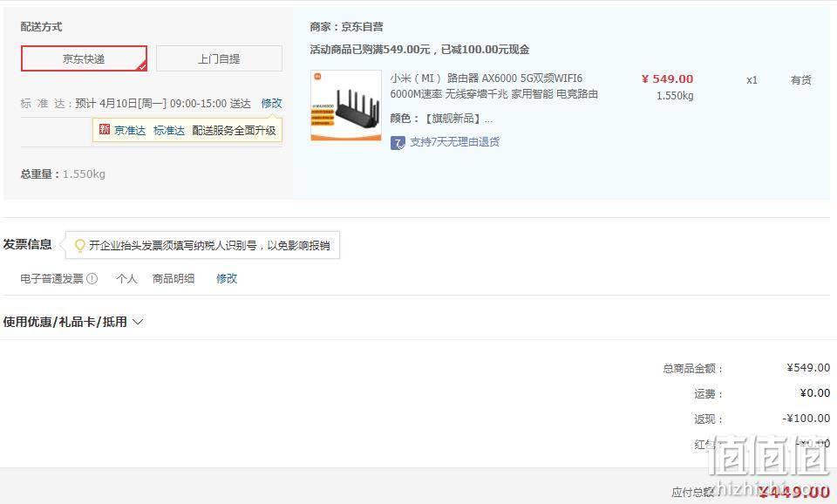837x504 pixels.
Task: Click the info icon beside 电子普通发票
Action: click(92, 279)
